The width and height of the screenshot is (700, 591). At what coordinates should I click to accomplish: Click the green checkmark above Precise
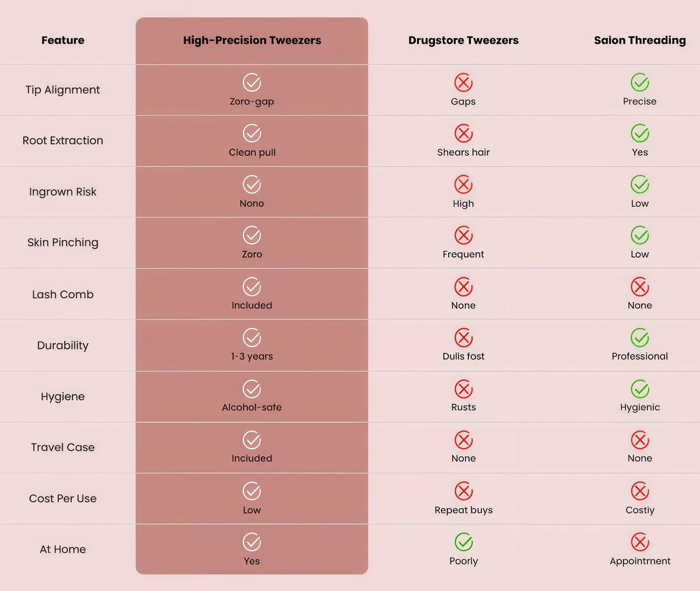(x=640, y=82)
